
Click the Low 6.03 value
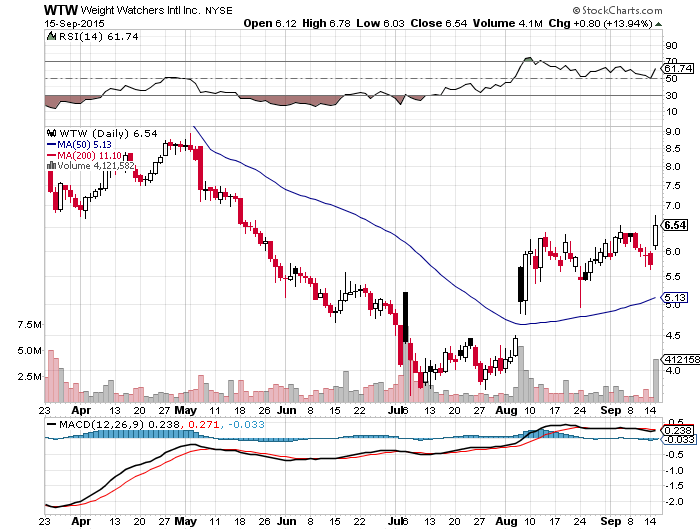coord(380,23)
